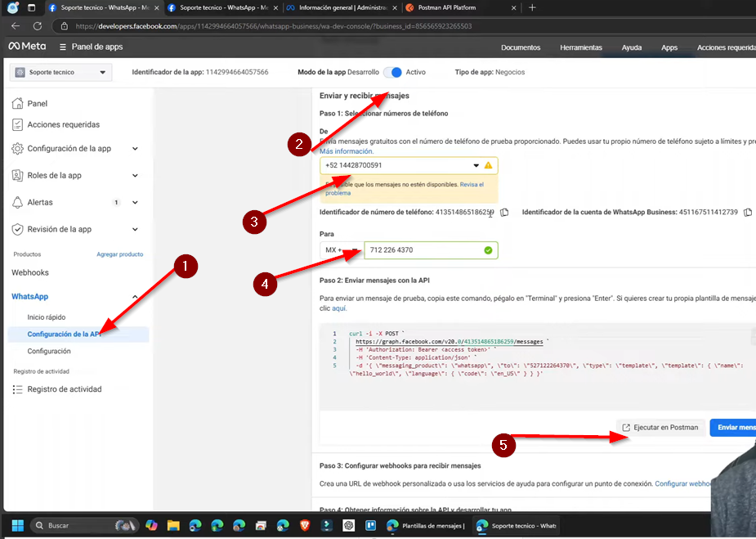Click the browser profile avatar icon
756x539 pixels.
pos(13,7)
